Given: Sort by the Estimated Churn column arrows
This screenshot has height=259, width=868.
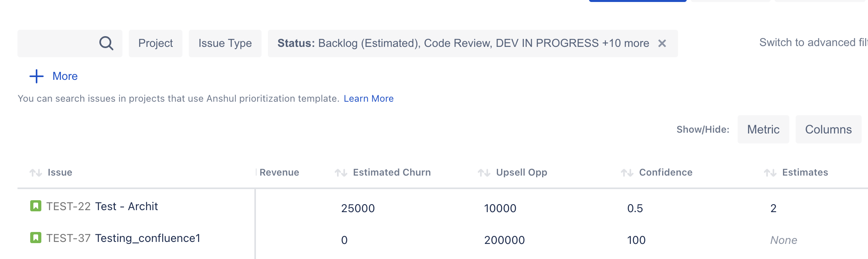Looking at the screenshot, I should click(341, 172).
